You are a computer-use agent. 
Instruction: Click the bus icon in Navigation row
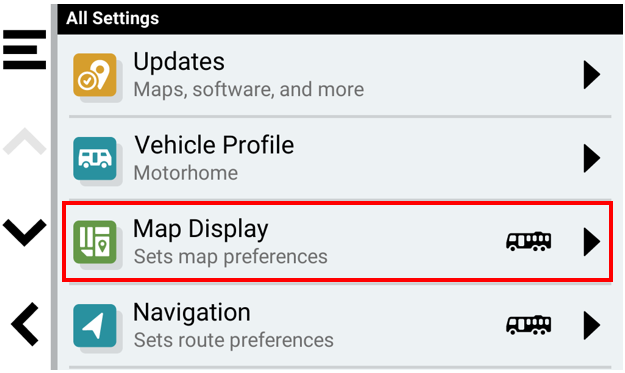[x=529, y=325]
